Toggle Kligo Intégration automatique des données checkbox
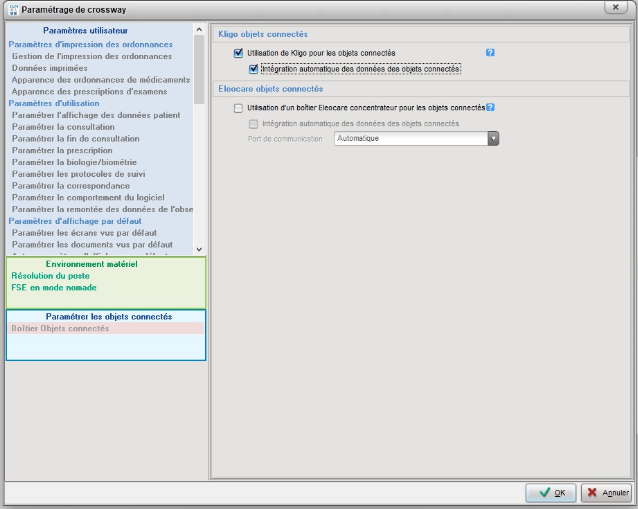This screenshot has width=638, height=509. pyautogui.click(x=254, y=69)
